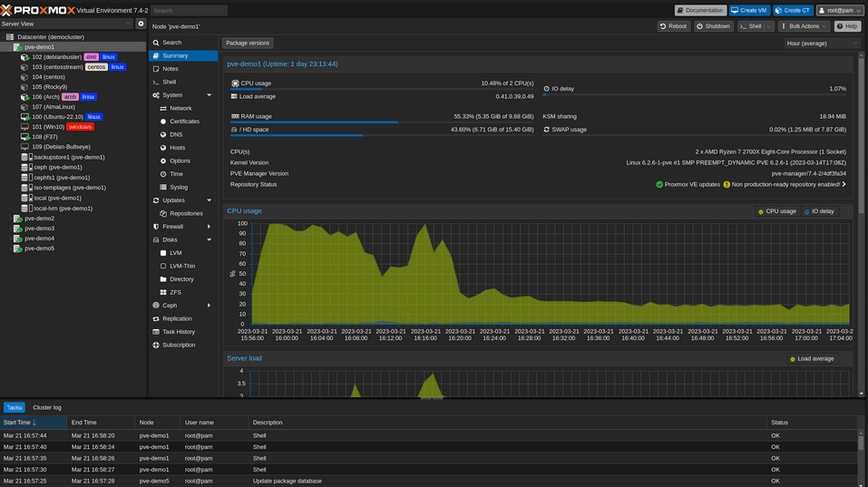This screenshot has width=868, height=487.
Task: Open Non production-ready repository warning arrow
Action: pos(844,185)
